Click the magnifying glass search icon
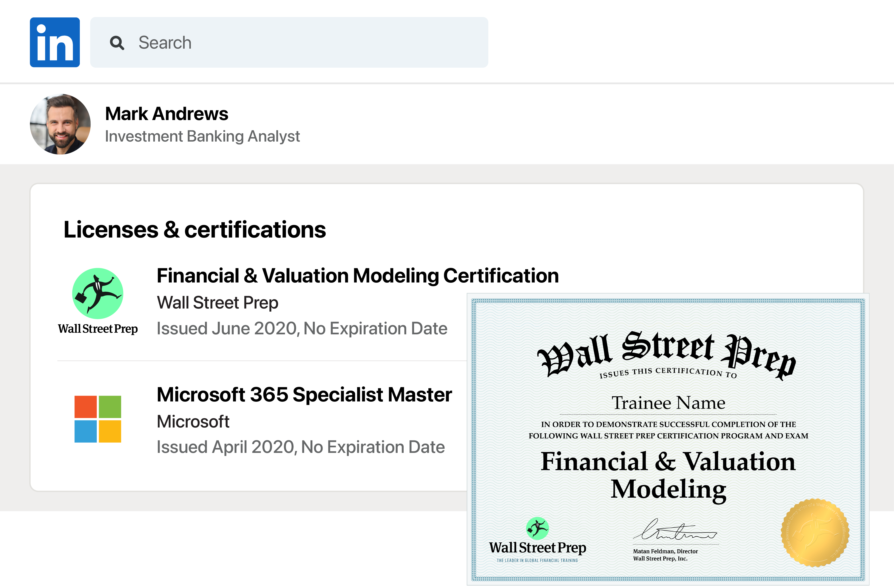 117,43
